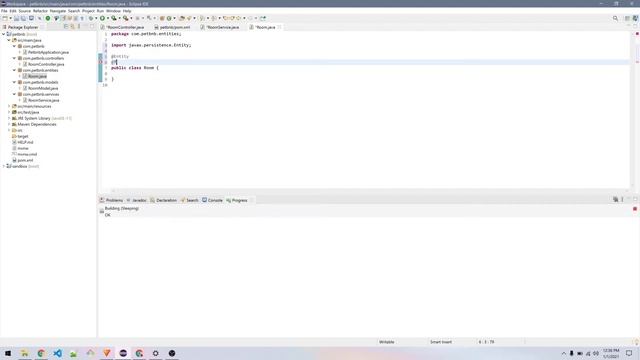This screenshot has width=640, height=360.
Task: Click the Save All toolbar icon
Action: click(23, 18)
